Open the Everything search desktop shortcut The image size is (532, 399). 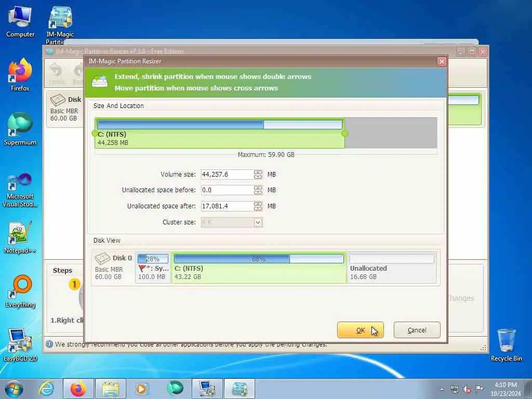tap(20, 291)
